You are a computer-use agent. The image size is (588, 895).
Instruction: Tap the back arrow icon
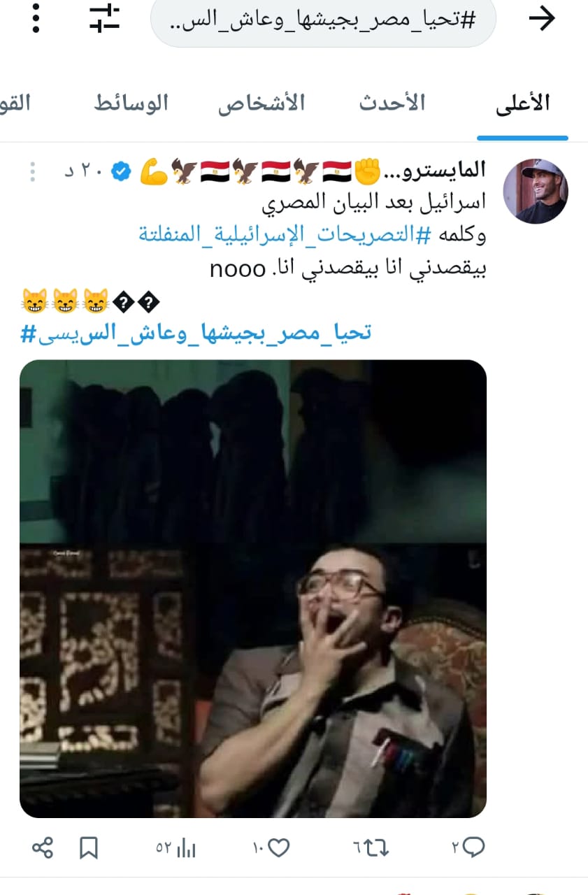(x=541, y=19)
